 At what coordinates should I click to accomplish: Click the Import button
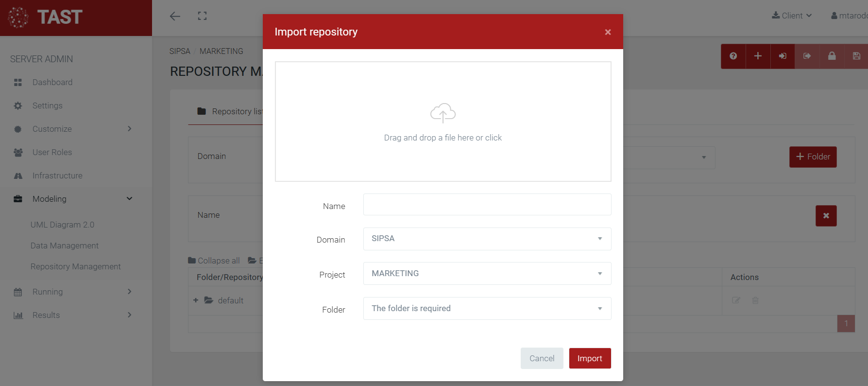tap(590, 358)
